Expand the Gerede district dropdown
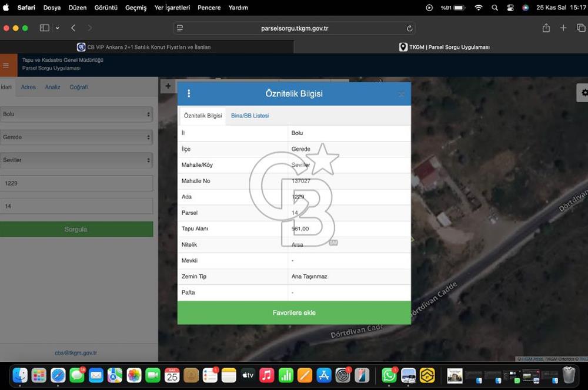Image resolution: width=588 pixels, height=390 pixels. click(x=76, y=137)
